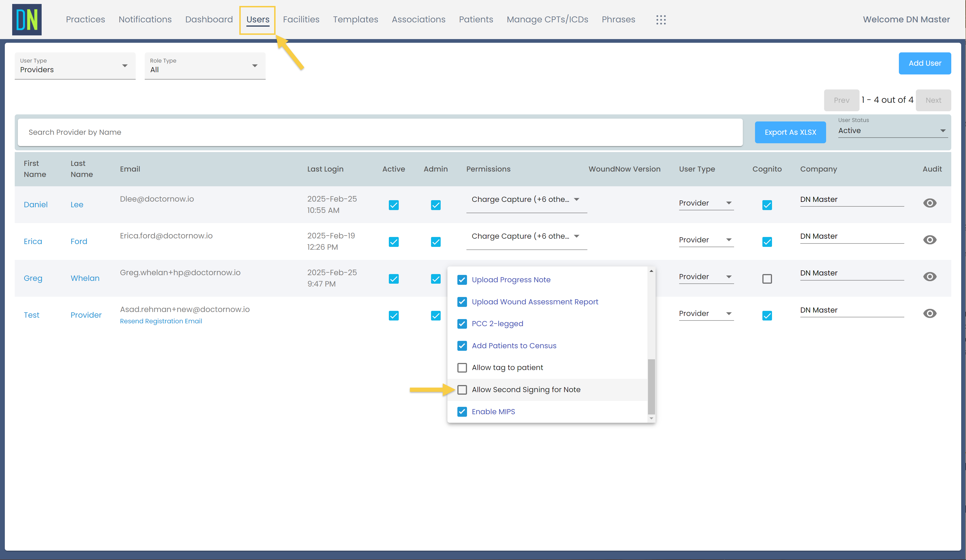Viewport: 966px width, 560px height.
Task: Uncheck the Enable MIPS permission
Action: tap(462, 411)
